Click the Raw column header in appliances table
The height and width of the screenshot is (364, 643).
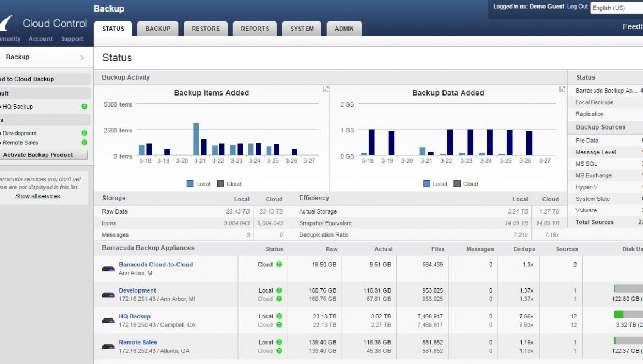point(332,249)
